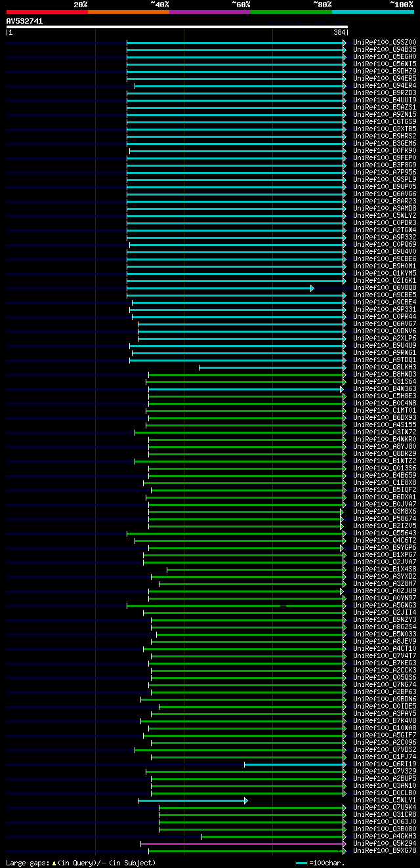Select label UniRef100_Q7NG74
The height and width of the screenshot is (868, 420).
pyautogui.click(x=385, y=685)
